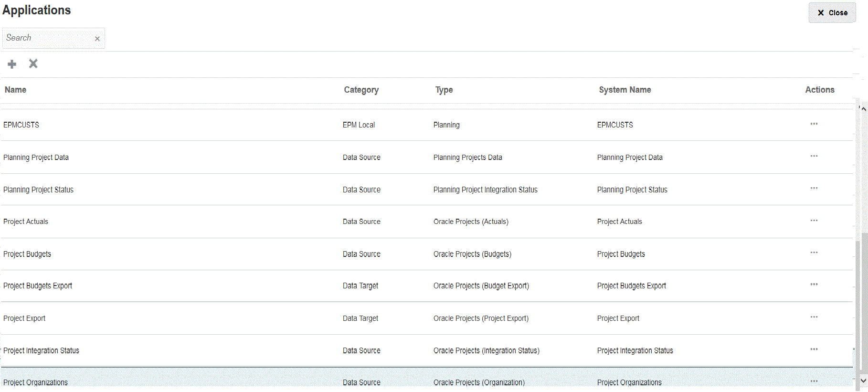Open actions menu for EPMCUSTS row
This screenshot has height=392, width=868.
tap(814, 124)
